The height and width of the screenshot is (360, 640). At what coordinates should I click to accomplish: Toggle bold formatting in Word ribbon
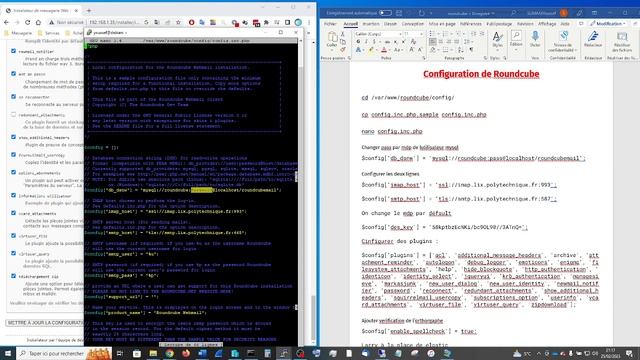[358, 42]
